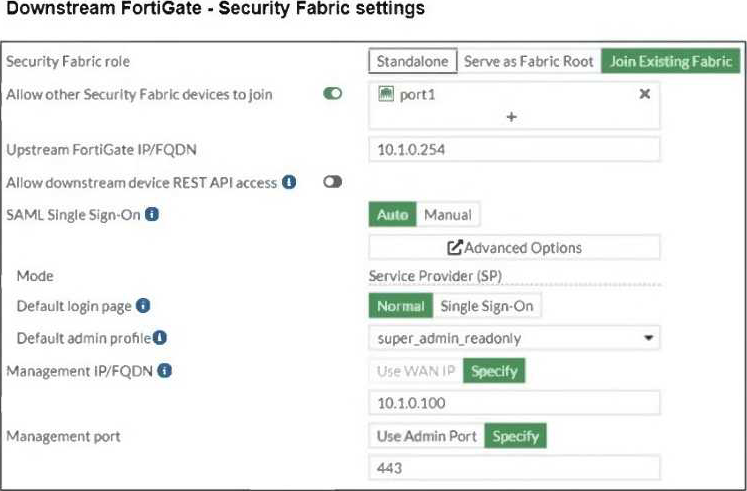Select Serve as Fabric Root role
Screen dimensions: 747x491
528,62
